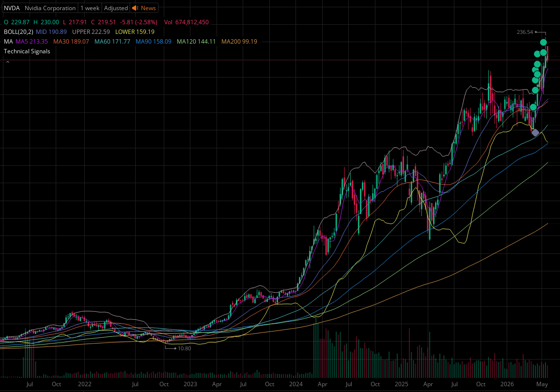Click the open price O 229.87
The width and height of the screenshot is (560, 392).
click(x=16, y=22)
